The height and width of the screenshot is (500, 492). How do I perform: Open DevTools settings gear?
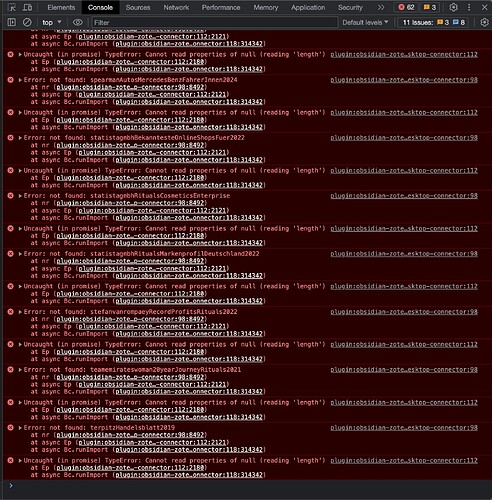[x=453, y=7]
